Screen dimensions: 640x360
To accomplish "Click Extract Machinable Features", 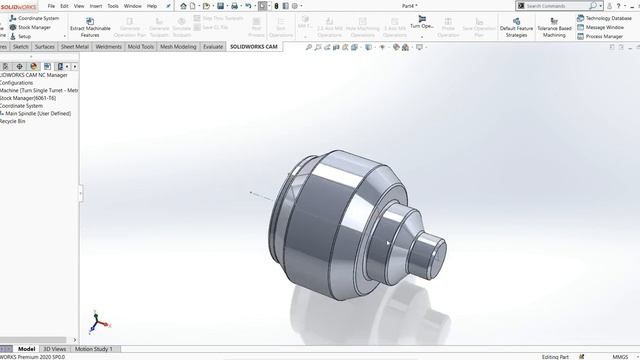I will tap(90, 27).
